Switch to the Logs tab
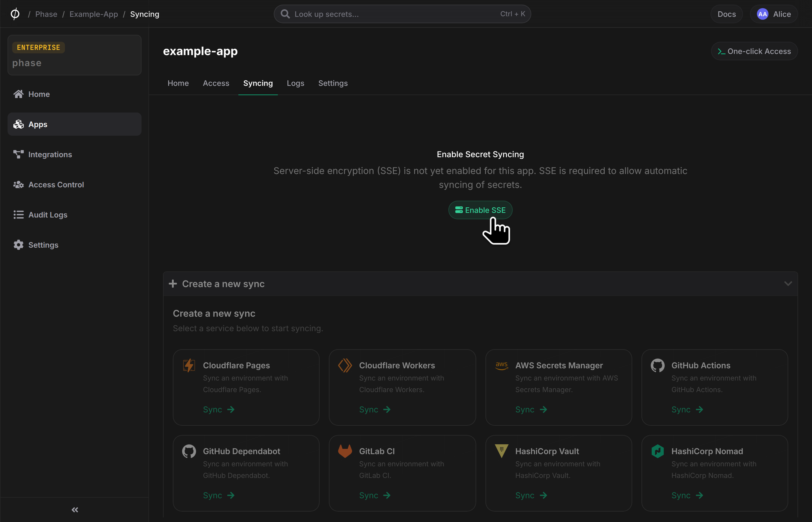The image size is (812, 522). (296, 83)
